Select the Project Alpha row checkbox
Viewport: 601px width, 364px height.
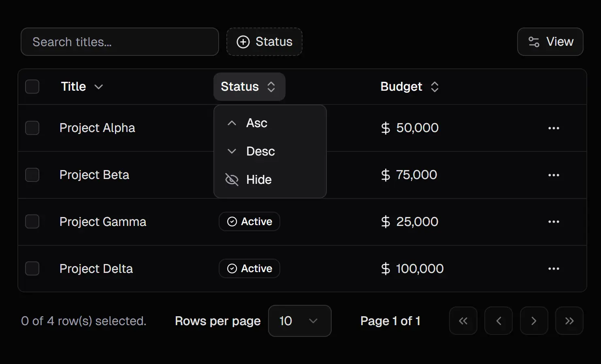click(32, 128)
